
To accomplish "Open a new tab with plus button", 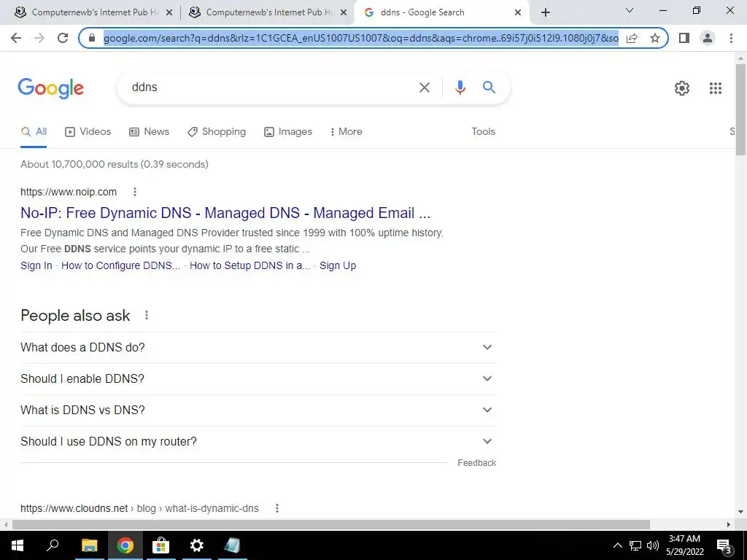I will (x=546, y=12).
